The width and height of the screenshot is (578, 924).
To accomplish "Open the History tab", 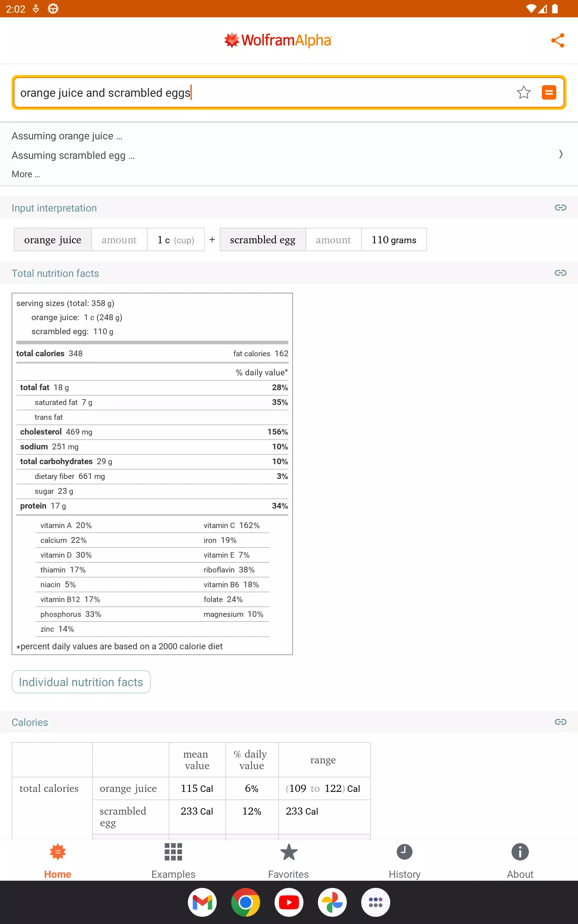I will [405, 862].
